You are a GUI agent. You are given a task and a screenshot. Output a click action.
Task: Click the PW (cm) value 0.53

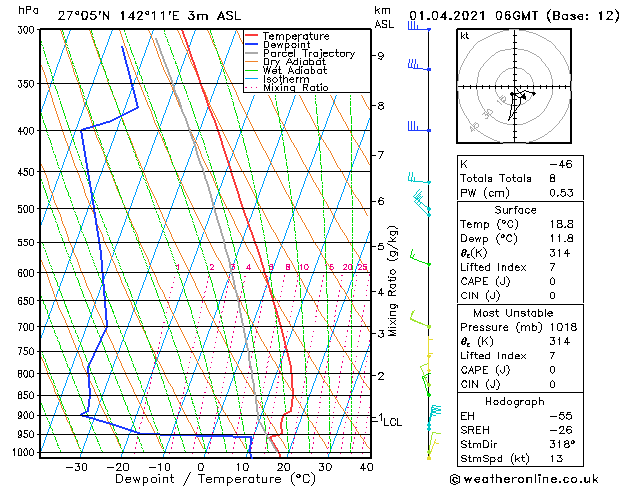tap(561, 193)
